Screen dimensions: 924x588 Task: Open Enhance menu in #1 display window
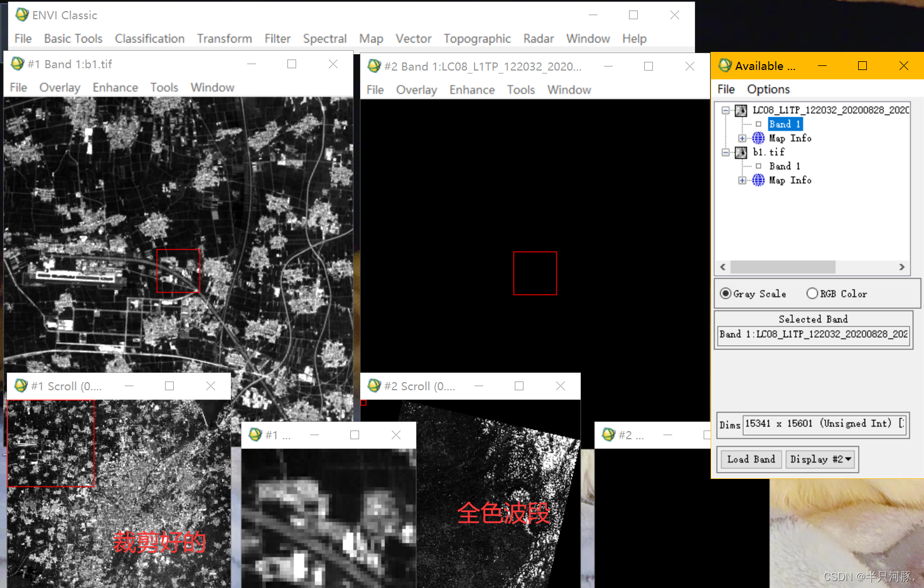tap(115, 87)
